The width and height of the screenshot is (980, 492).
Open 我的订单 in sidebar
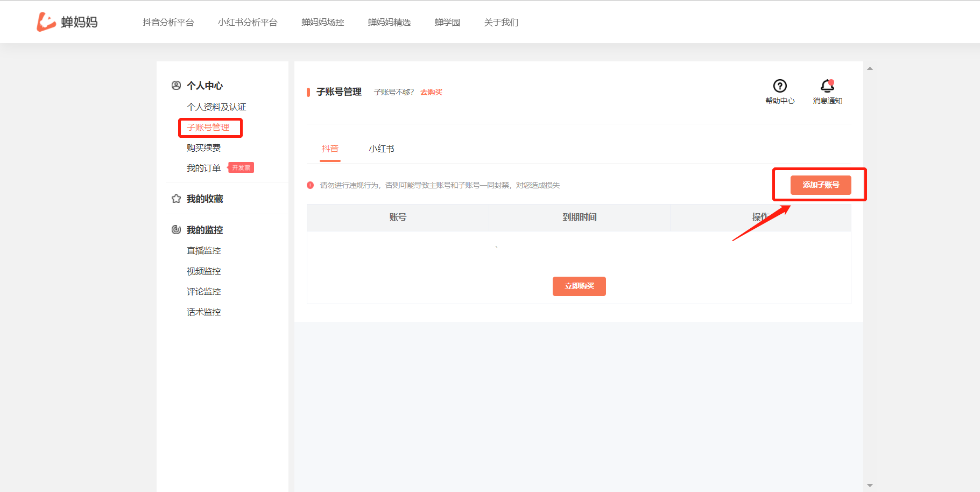click(x=204, y=168)
